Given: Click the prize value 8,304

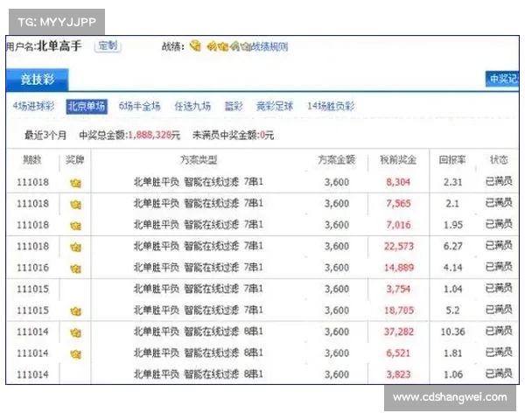Looking at the screenshot, I should pos(398,182).
